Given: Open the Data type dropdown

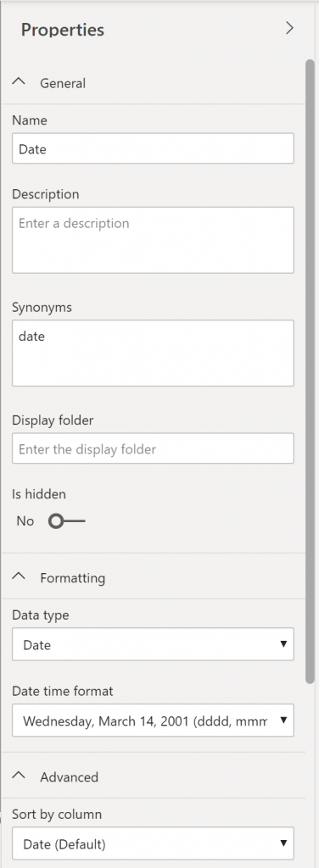Looking at the screenshot, I should coord(153,644).
